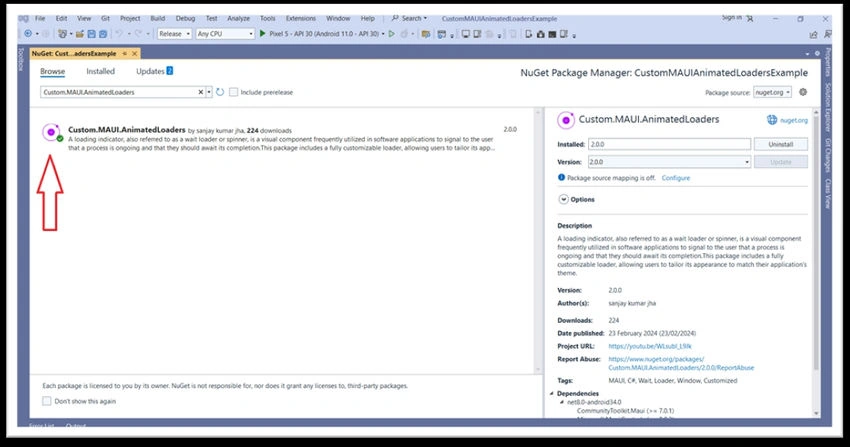Open the Build menu
This screenshot has width=850, height=447.
coord(158,18)
